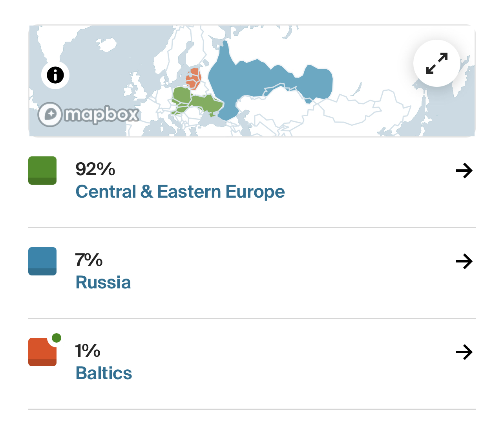Viewport: 504px width, 422px height.
Task: Click the green dot badge on the Baltics swatch
Action: tap(57, 338)
